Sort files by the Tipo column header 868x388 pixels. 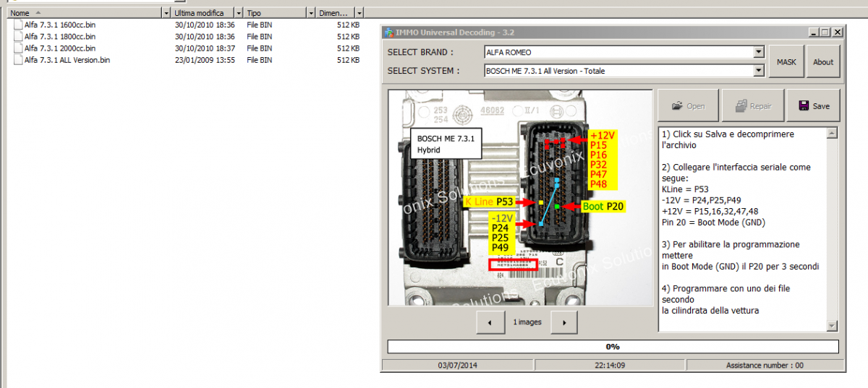[x=276, y=13]
